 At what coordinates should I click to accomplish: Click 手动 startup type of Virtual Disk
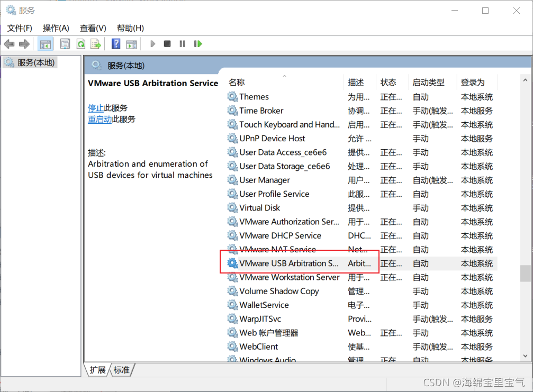point(421,208)
